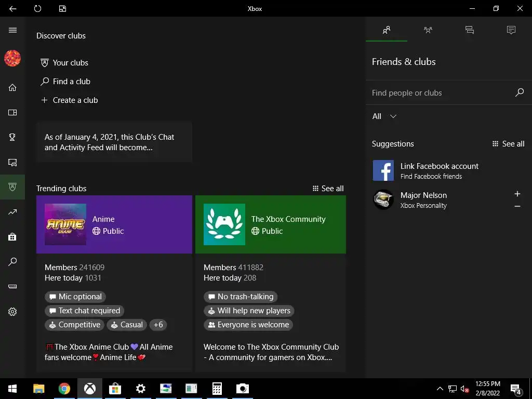See all friend suggestions
This screenshot has width=532, height=399.
508,144
